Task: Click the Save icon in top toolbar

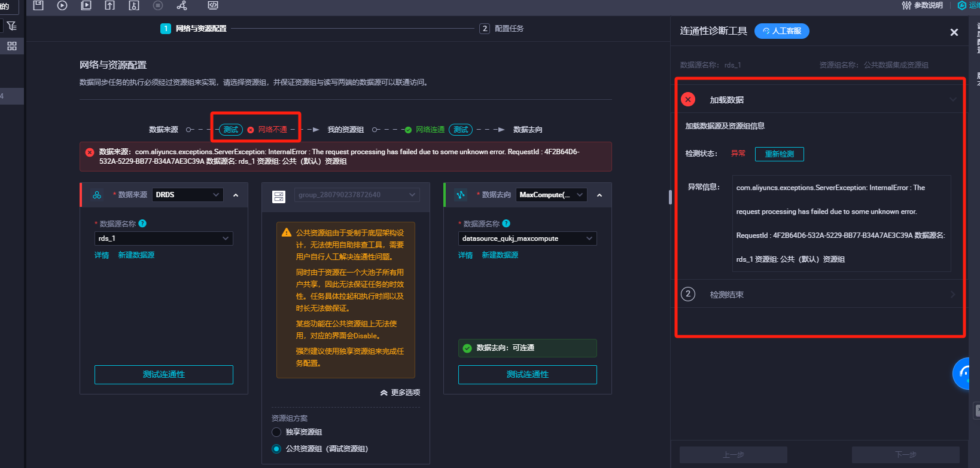Action: point(38,5)
